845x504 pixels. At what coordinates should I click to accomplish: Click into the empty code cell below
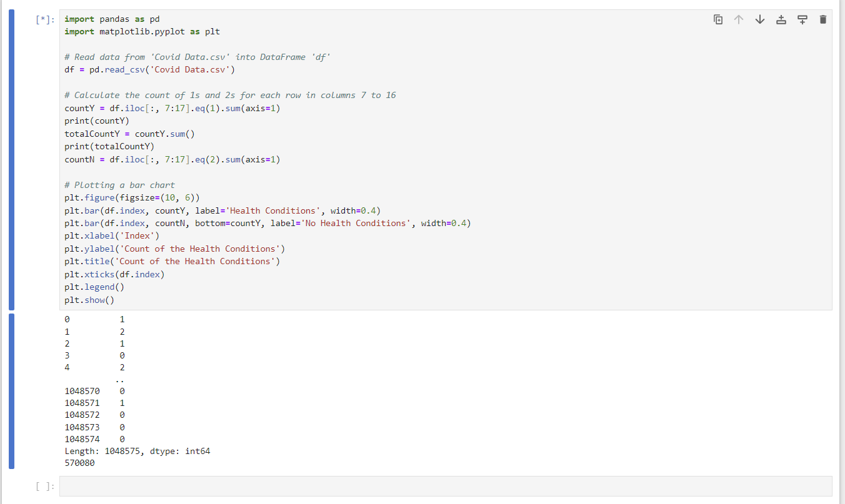coord(446,486)
